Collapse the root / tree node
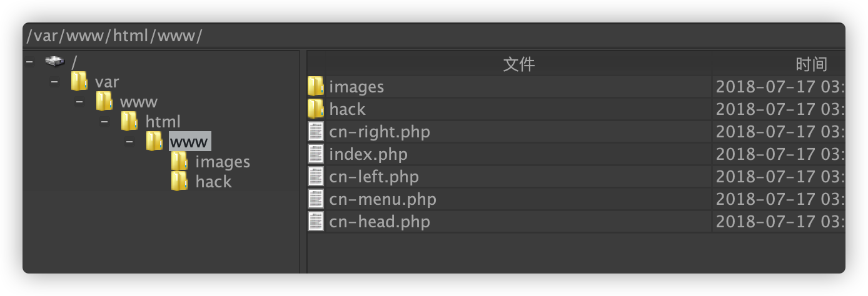868x296 pixels. 29,62
